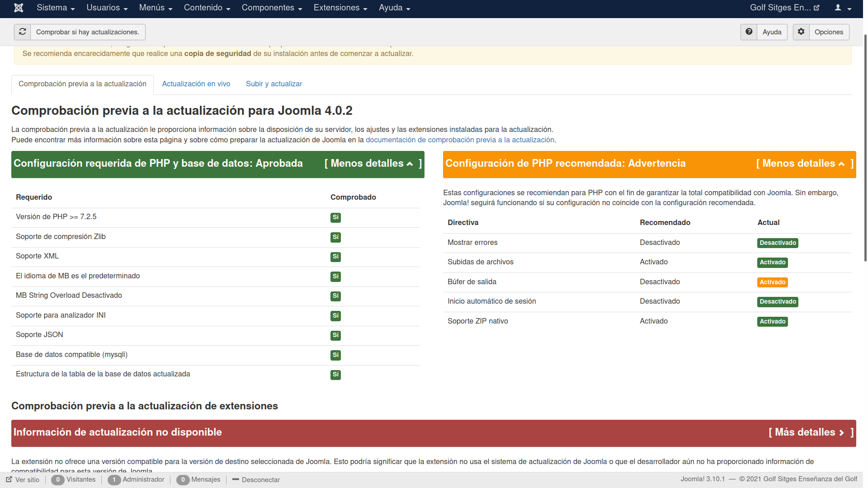The image size is (868, 488).
Task: Click the Administrador count badge
Action: click(114, 480)
